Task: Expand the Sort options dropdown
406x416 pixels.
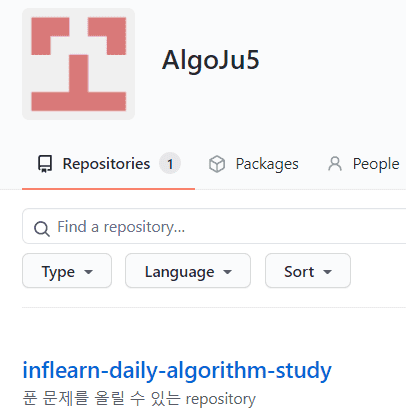Action: (x=308, y=271)
